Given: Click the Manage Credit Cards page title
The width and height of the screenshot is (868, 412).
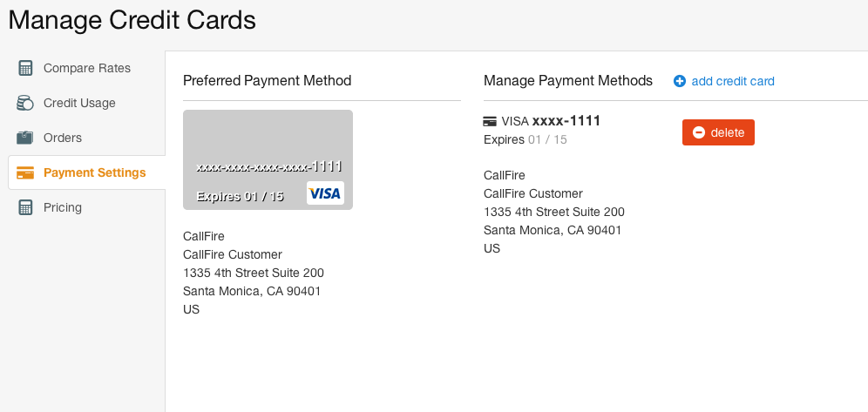Looking at the screenshot, I should tap(132, 20).
